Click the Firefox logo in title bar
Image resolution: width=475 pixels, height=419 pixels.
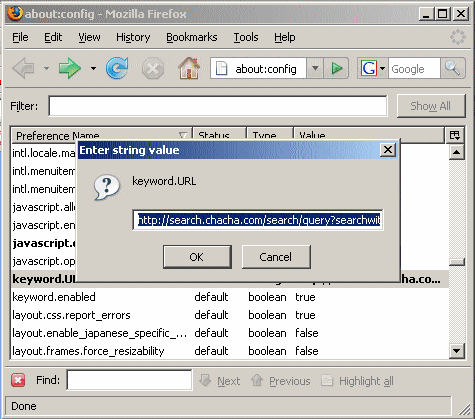[x=15, y=14]
